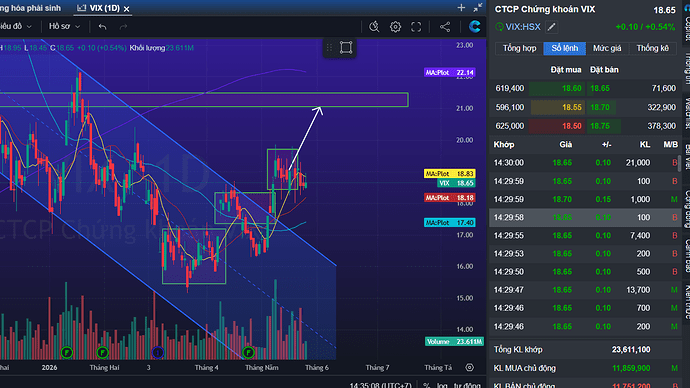Undo the last chart action
This screenshot has height=388, width=690.
tap(103, 27)
